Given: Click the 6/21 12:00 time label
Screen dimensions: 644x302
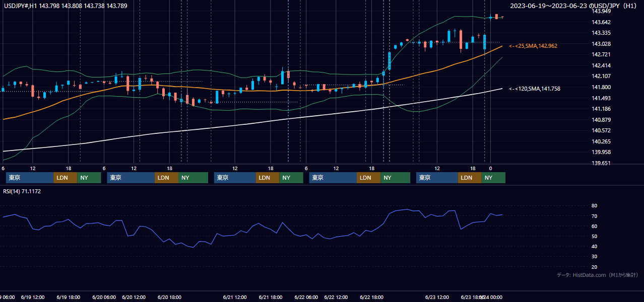Looking at the screenshot, I should coord(235,297).
